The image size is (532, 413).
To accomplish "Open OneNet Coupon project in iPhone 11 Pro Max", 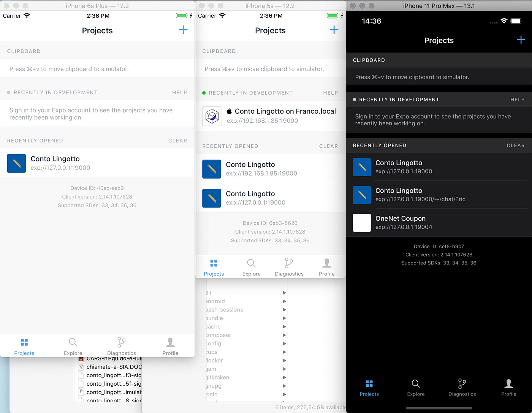I will [439, 223].
